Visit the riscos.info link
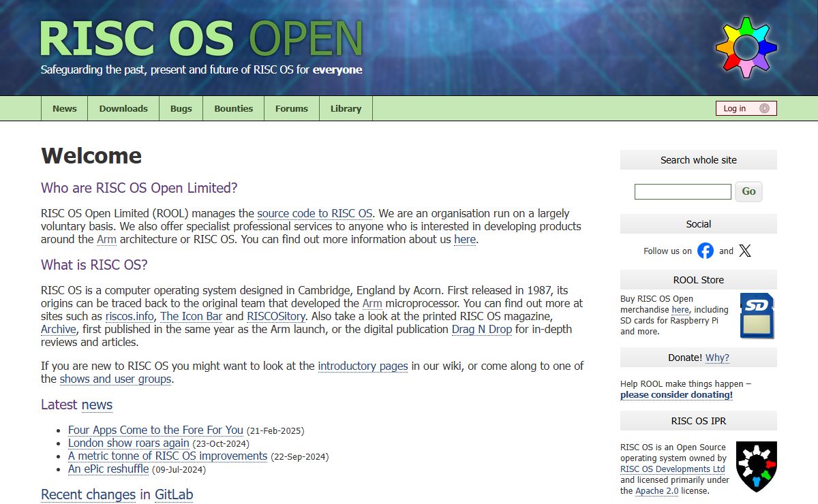Image resolution: width=818 pixels, height=504 pixels. click(130, 316)
